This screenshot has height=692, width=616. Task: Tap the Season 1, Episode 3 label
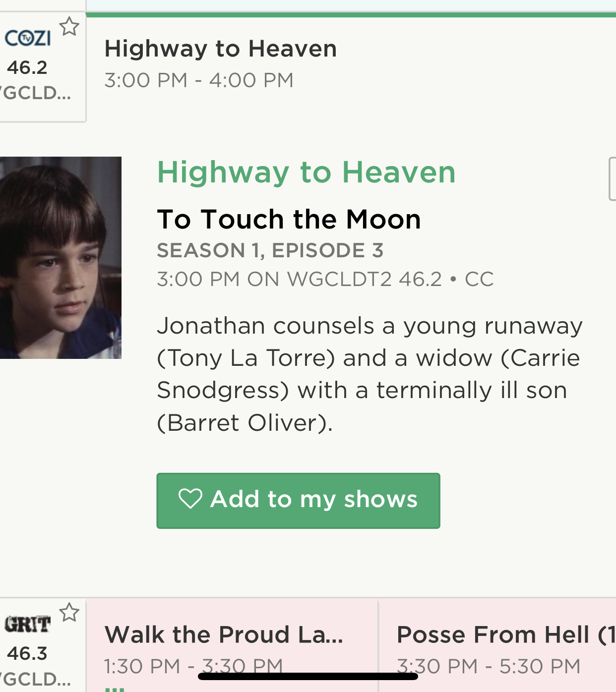[270, 251]
